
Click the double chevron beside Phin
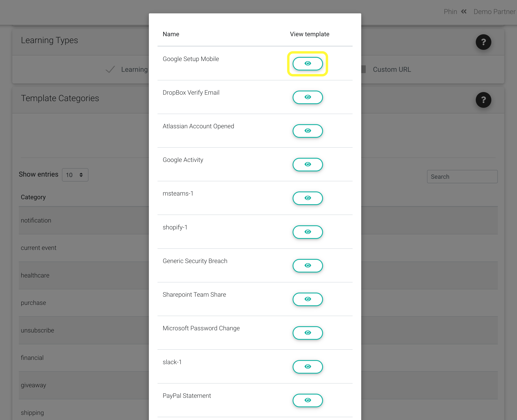click(x=463, y=12)
